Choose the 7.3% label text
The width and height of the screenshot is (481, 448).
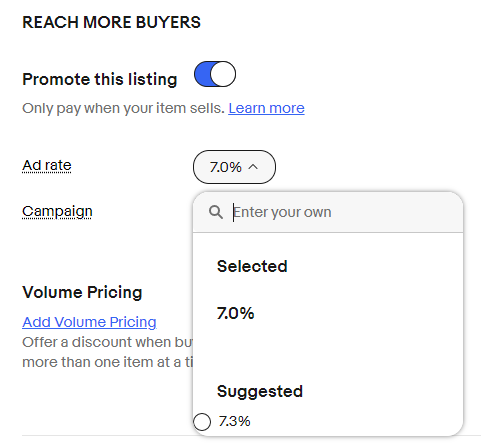click(x=234, y=421)
